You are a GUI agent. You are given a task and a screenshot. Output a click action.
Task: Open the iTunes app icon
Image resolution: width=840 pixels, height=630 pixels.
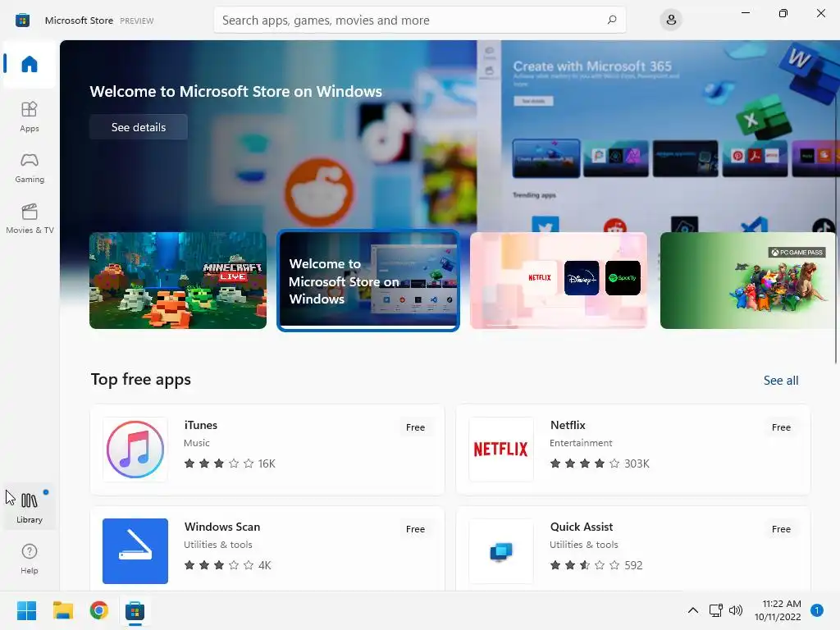(x=135, y=449)
